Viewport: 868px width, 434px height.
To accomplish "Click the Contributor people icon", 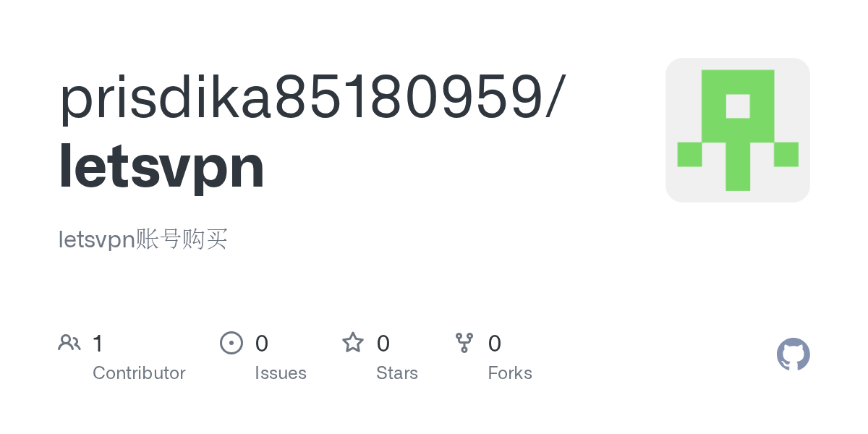I will (x=69, y=343).
